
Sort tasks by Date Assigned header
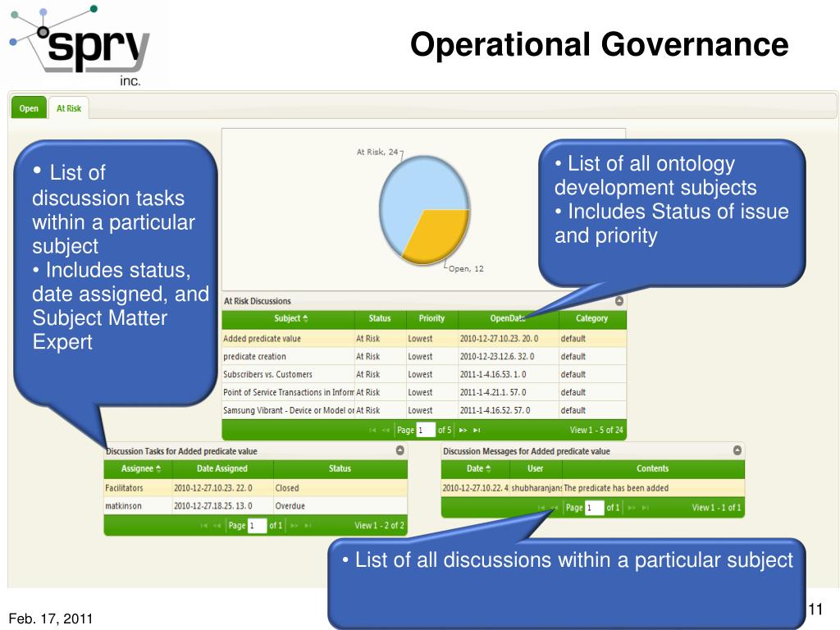(222, 468)
